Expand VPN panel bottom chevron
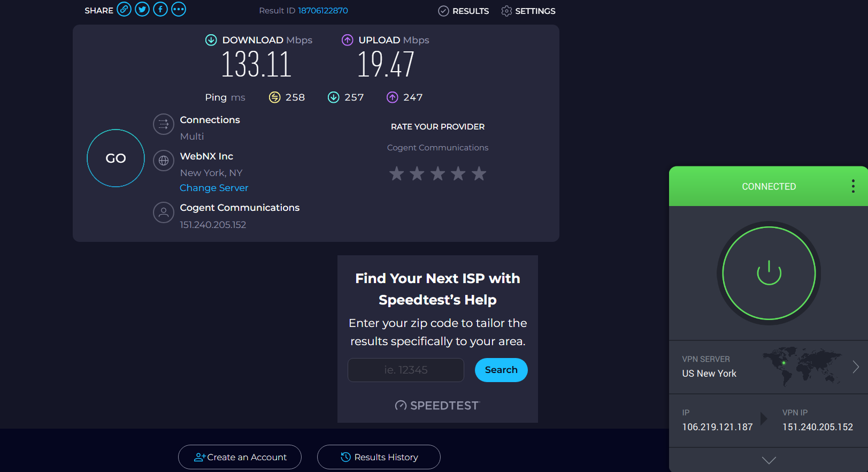 pos(769,460)
